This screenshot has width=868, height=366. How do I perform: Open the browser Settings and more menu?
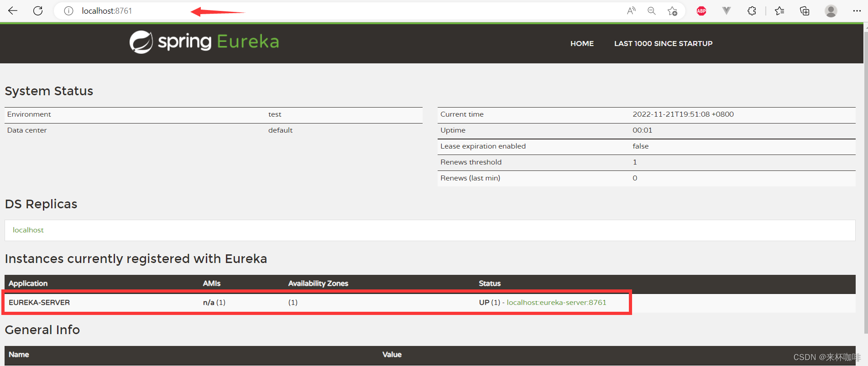click(x=857, y=11)
